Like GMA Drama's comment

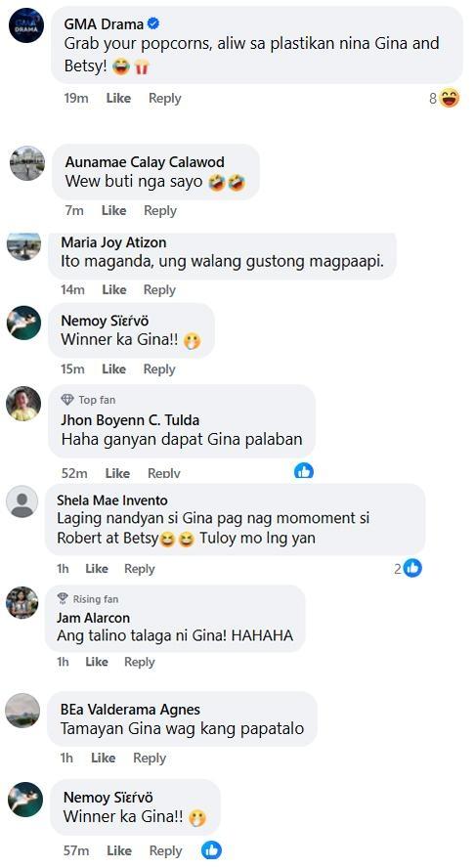pyautogui.click(x=118, y=98)
